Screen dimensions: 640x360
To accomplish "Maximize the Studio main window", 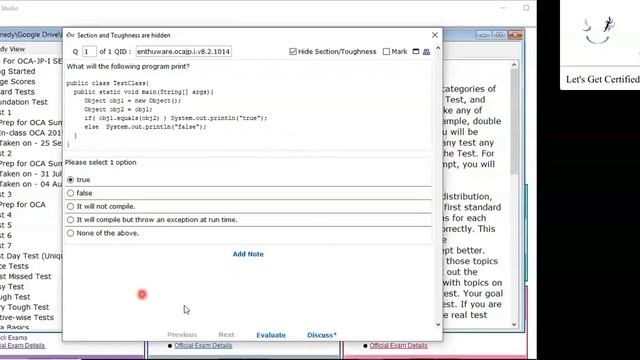I will [x=526, y=8].
